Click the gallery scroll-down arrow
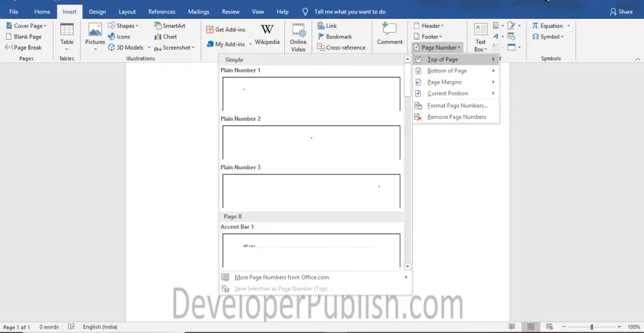Image resolution: width=644 pixels, height=333 pixels. (408, 266)
